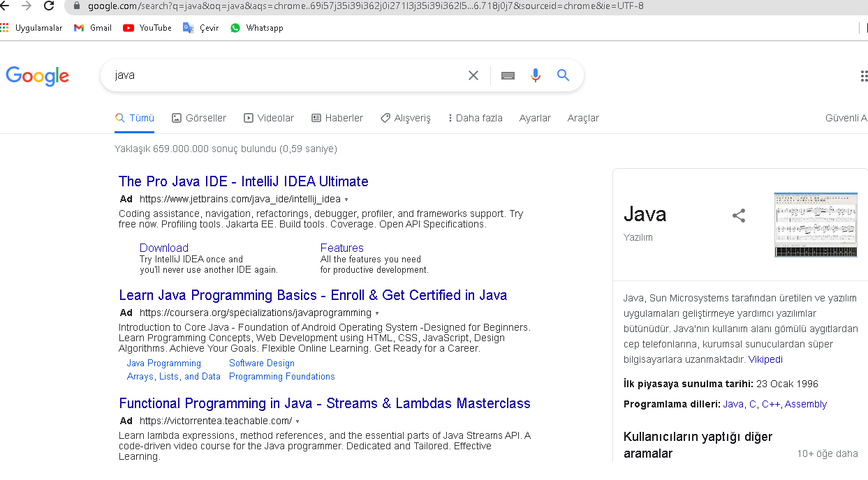Open the Arrays, Lists, and Data sitelink
This screenshot has height=480, width=868.
(174, 377)
